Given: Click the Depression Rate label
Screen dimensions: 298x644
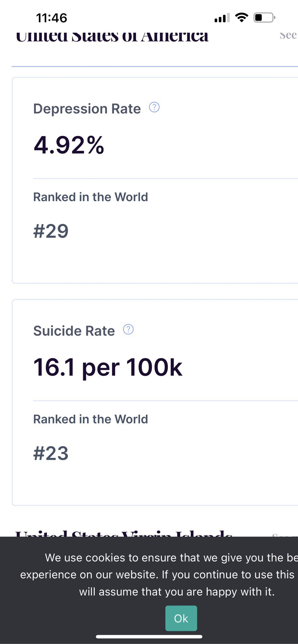Looking at the screenshot, I should click(x=87, y=109).
